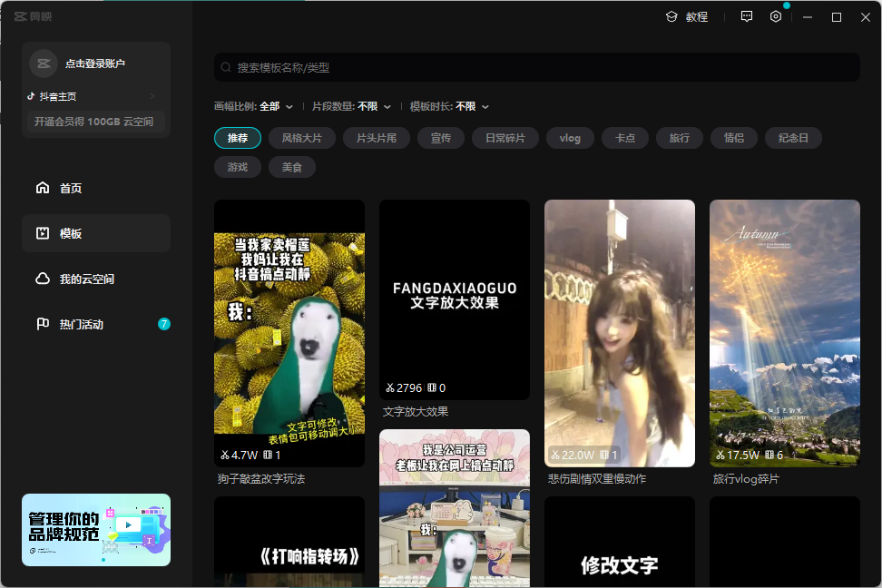882x588 pixels.
Task: Click the 搜索模板名称/类型 search field
Action: click(x=537, y=67)
